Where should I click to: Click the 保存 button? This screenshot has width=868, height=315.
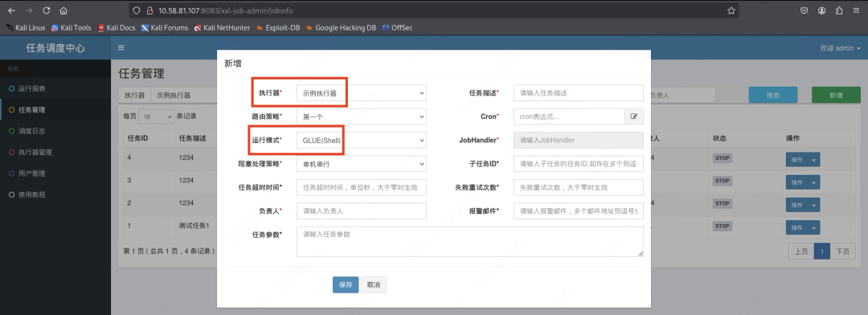click(x=346, y=284)
